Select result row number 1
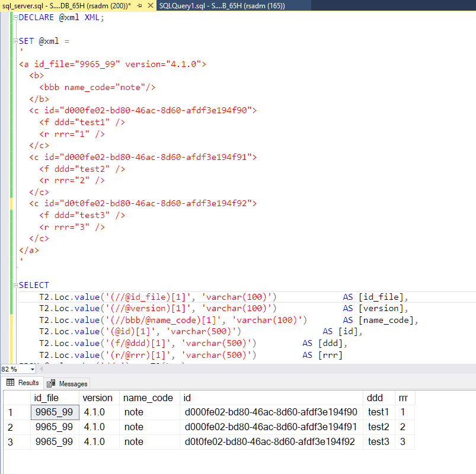This screenshot has height=474, width=476. tap(17, 412)
